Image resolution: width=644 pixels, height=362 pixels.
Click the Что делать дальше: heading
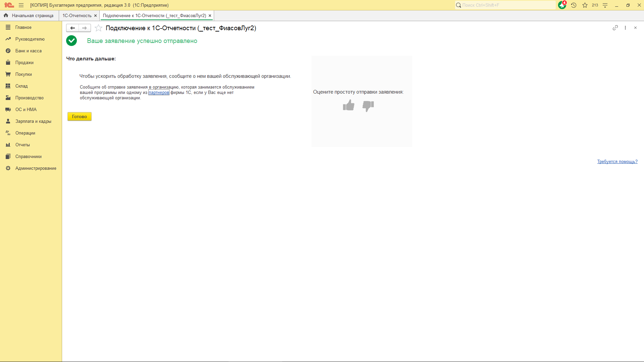(x=91, y=59)
